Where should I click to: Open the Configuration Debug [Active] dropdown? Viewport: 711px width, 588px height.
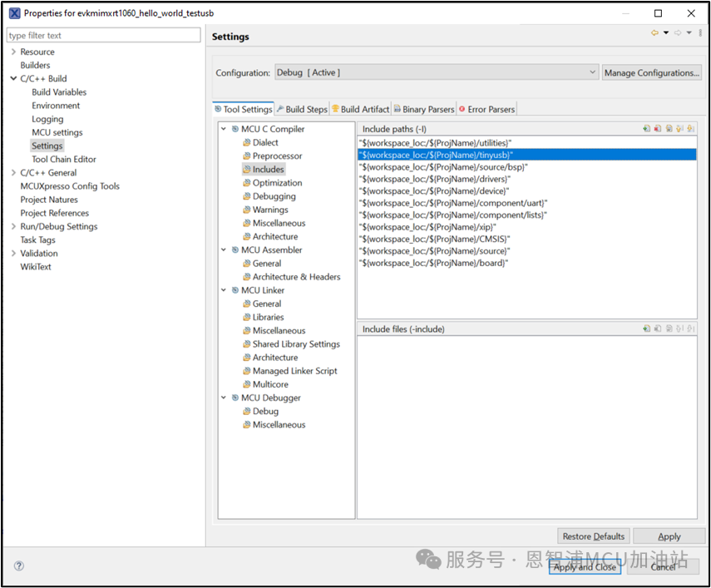click(437, 72)
